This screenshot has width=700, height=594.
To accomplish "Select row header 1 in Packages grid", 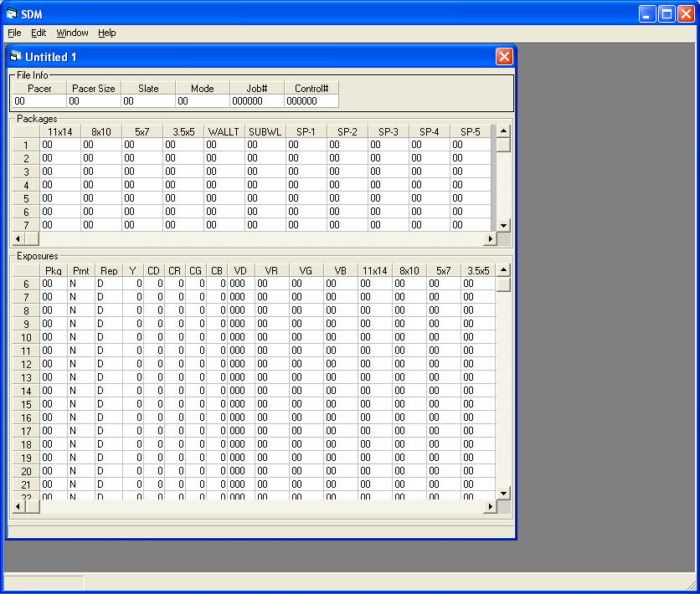I will coord(26,145).
